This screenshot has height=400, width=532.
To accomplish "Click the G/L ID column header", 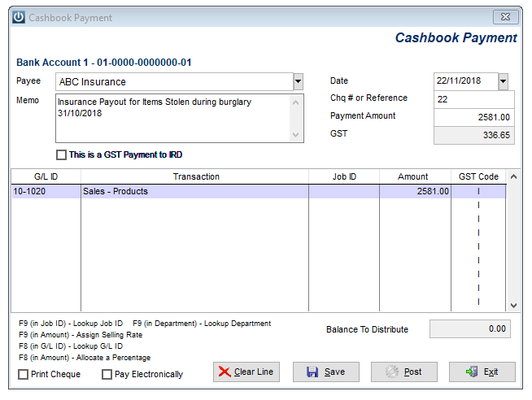I will (x=46, y=176).
